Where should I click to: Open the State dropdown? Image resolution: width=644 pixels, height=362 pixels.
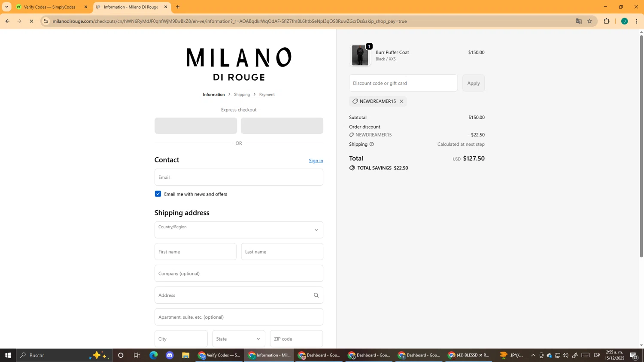239,339
